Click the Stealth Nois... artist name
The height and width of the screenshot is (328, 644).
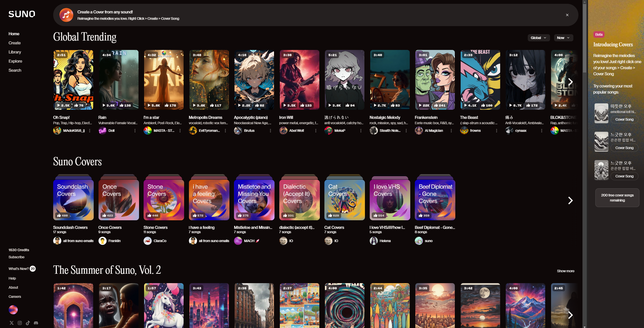[x=390, y=131]
